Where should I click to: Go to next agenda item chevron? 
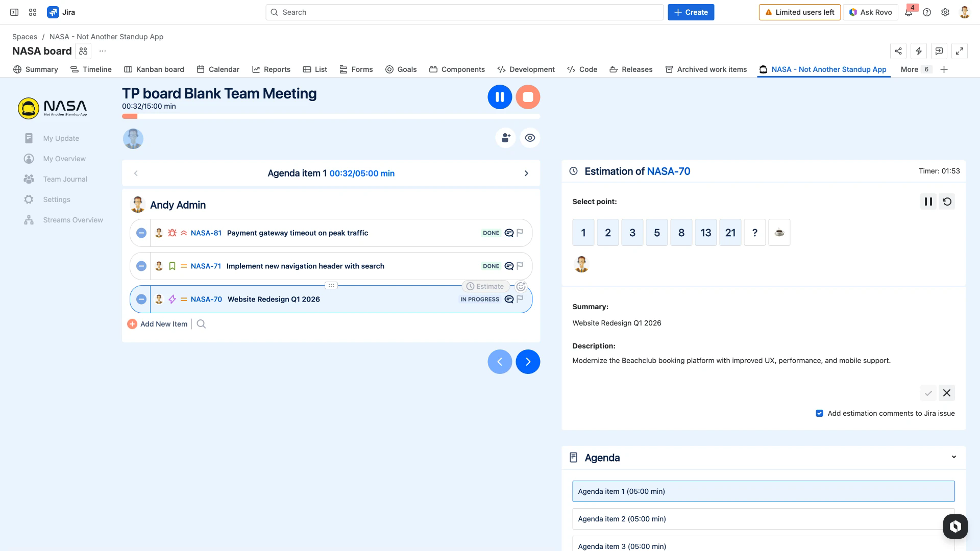(x=526, y=173)
